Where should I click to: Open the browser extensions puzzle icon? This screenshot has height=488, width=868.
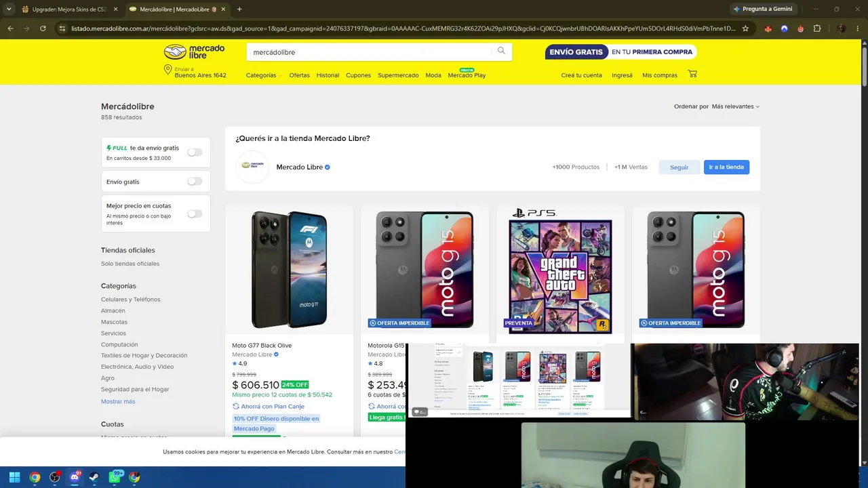tap(817, 28)
